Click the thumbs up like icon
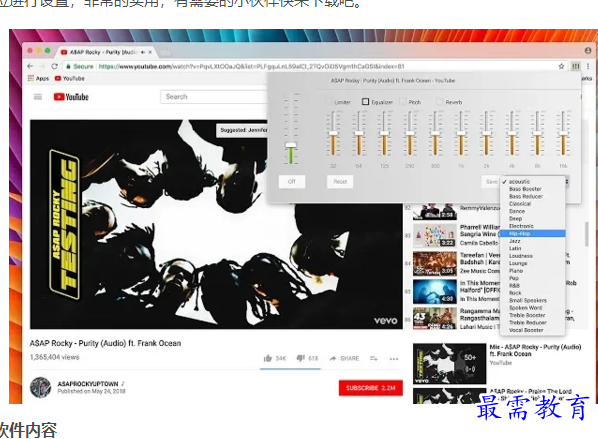The height and width of the screenshot is (439, 598). coord(268,358)
